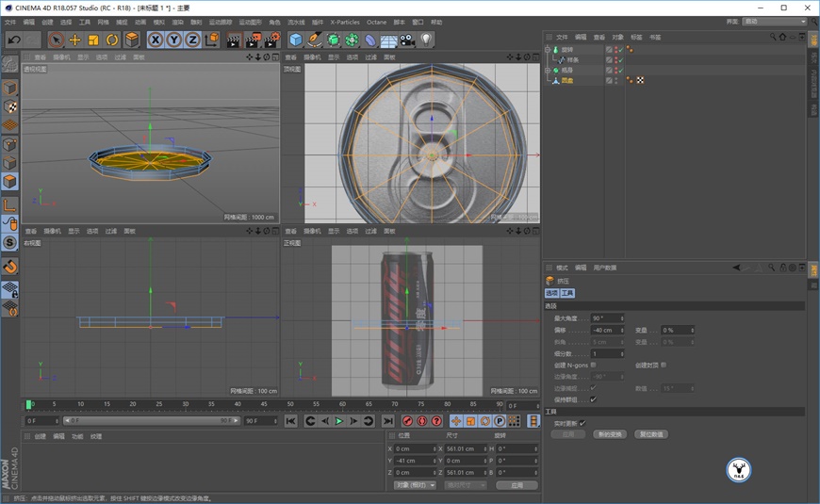Image resolution: width=820 pixels, height=504 pixels.
Task: Click stepper arrows on 细分数 field
Action: pos(622,354)
